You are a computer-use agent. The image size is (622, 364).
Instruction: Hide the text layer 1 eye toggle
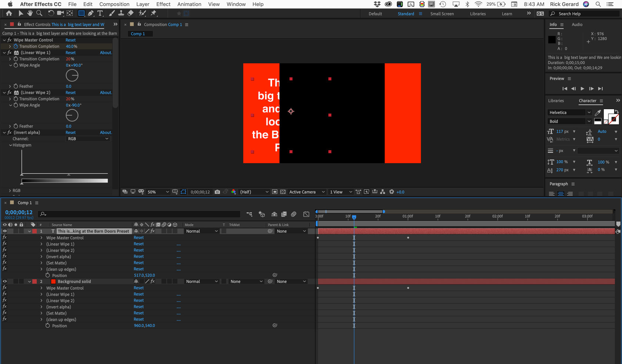click(5, 231)
